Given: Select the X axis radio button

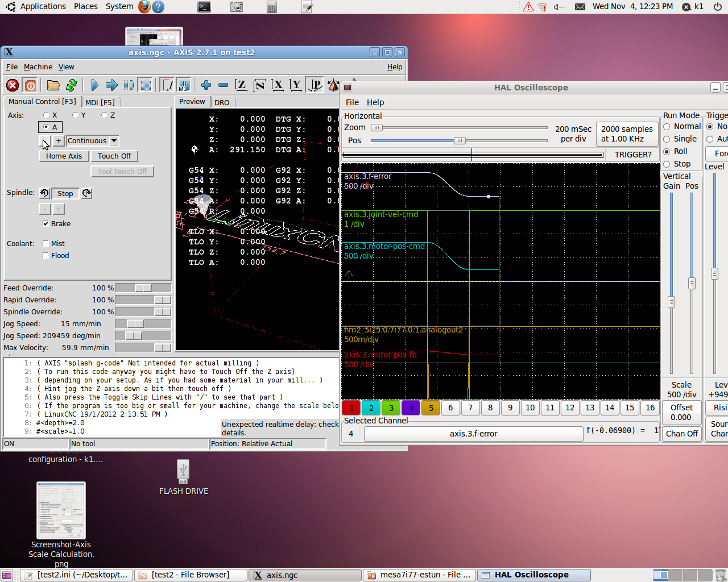Looking at the screenshot, I should pyautogui.click(x=47, y=115).
